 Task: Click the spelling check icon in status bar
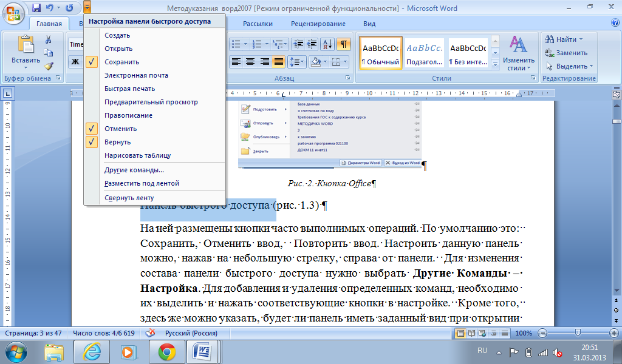tap(150, 333)
